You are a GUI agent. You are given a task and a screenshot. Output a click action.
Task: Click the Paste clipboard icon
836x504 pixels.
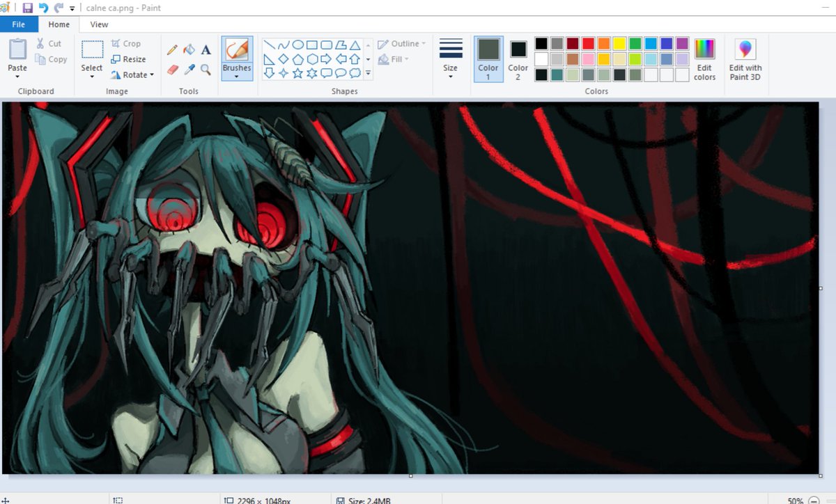17,49
